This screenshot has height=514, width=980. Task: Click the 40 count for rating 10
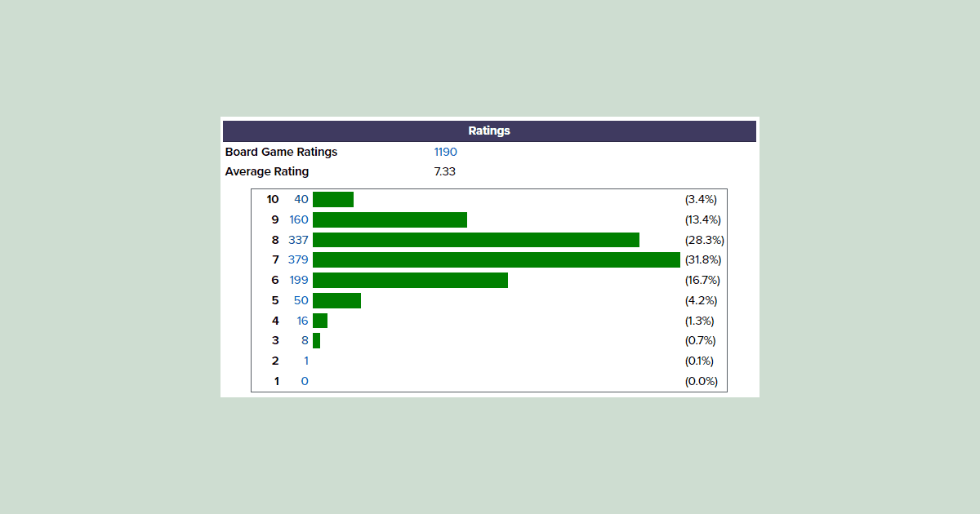[301, 199]
